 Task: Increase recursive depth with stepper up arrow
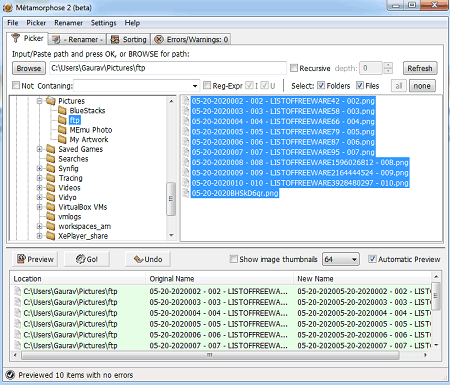pyautogui.click(x=388, y=65)
